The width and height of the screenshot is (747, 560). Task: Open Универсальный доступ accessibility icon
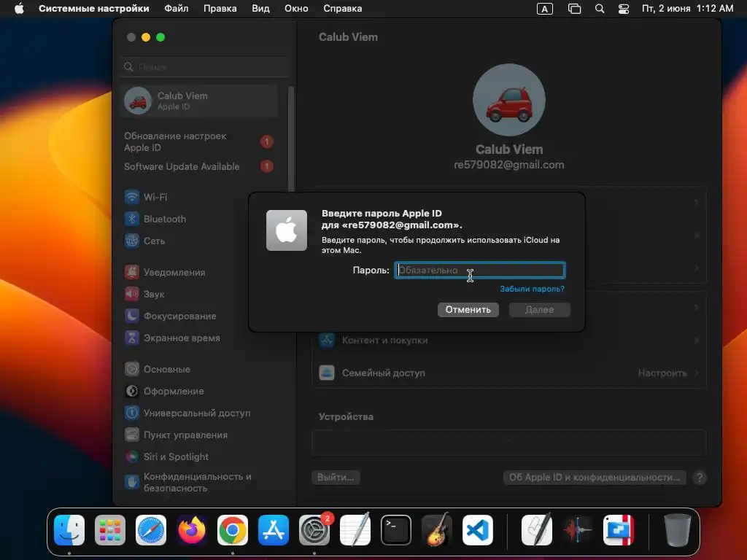[132, 413]
